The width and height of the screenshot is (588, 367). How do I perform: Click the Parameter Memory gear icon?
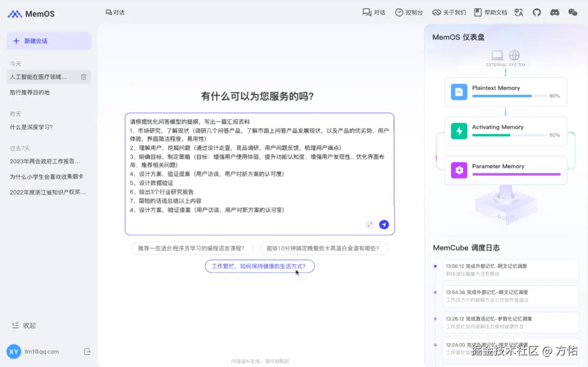pyautogui.click(x=459, y=170)
